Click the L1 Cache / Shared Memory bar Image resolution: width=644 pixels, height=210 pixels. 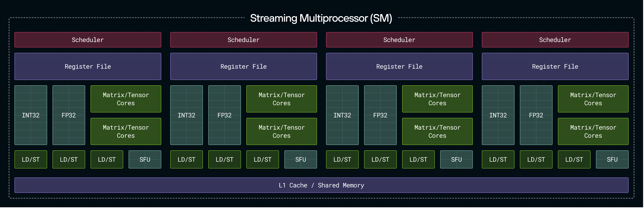[x=322, y=185]
